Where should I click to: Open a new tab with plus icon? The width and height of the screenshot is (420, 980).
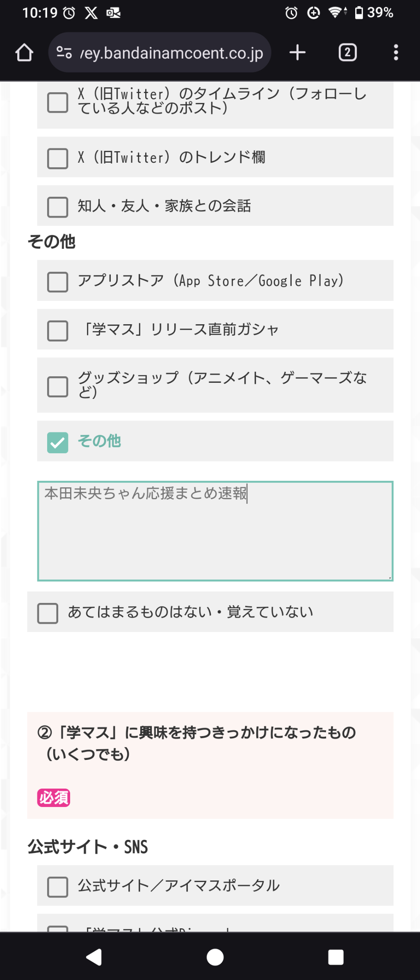(x=297, y=52)
